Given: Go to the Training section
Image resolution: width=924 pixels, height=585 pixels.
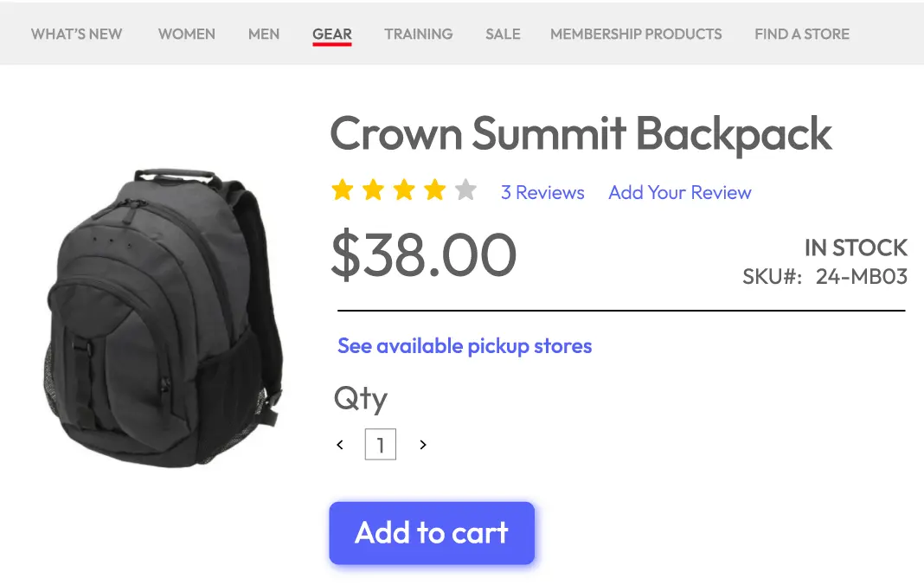Looking at the screenshot, I should coord(419,35).
